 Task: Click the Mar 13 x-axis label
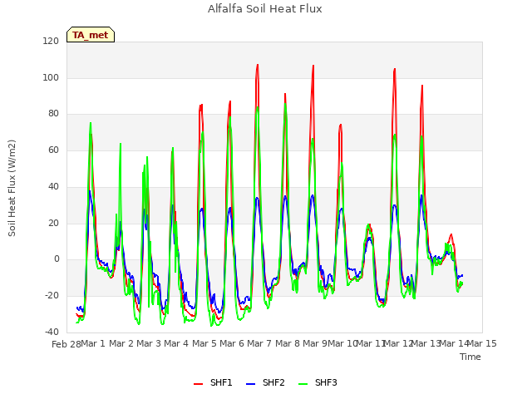coord(426,343)
